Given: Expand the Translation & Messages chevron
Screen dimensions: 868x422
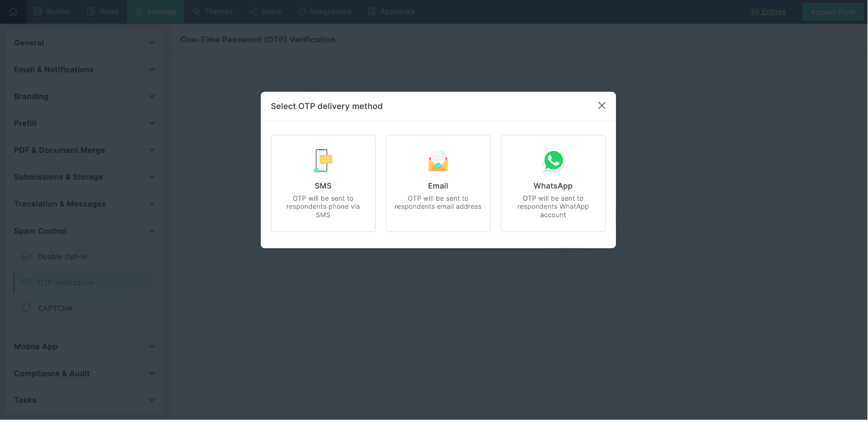Looking at the screenshot, I should [x=152, y=204].
